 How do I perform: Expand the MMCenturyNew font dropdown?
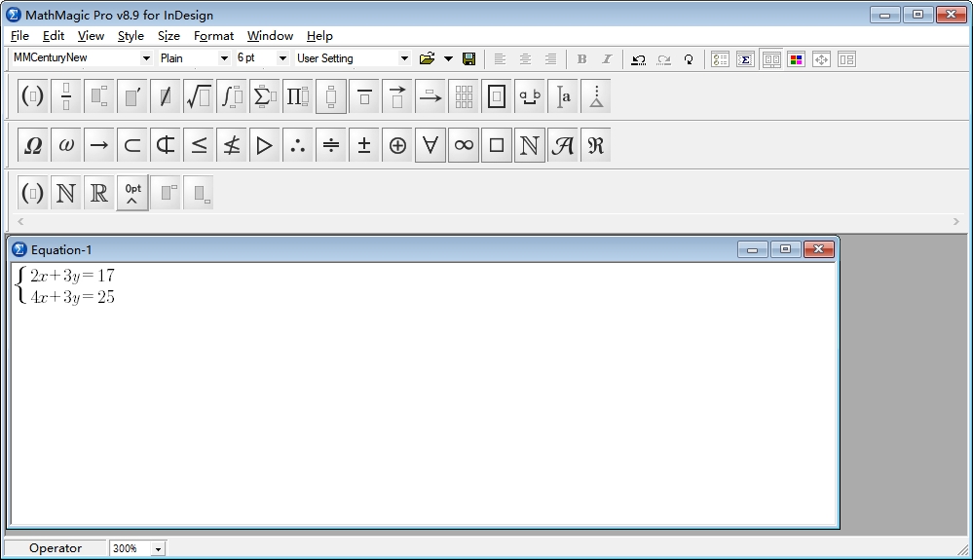pyautogui.click(x=147, y=58)
